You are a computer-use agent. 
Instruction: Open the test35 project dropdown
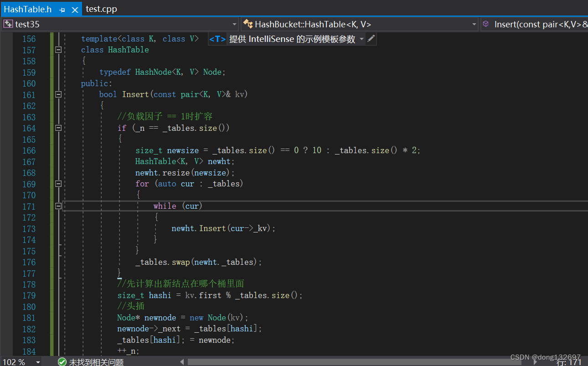tap(235, 24)
